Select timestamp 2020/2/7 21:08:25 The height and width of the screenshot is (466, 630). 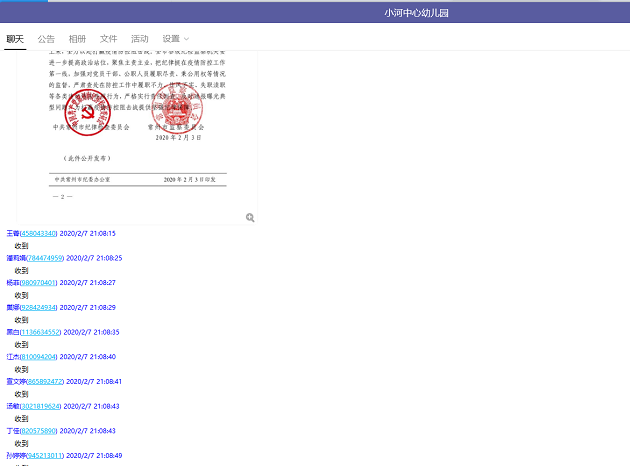(94, 258)
